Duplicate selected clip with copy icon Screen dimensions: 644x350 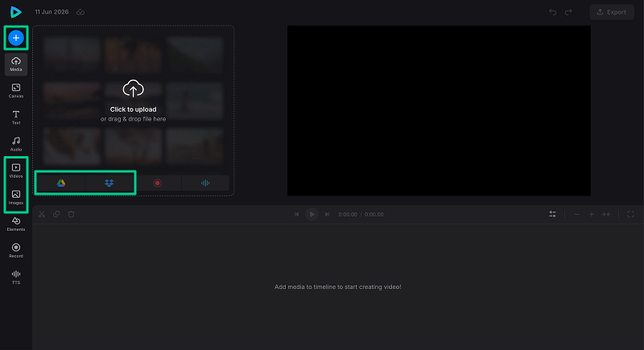[56, 214]
